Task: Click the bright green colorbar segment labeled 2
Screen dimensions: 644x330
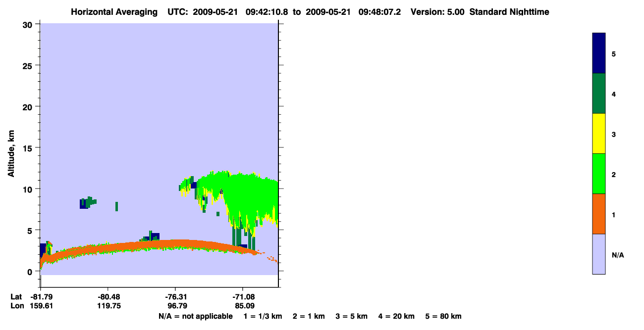Action: (x=599, y=174)
